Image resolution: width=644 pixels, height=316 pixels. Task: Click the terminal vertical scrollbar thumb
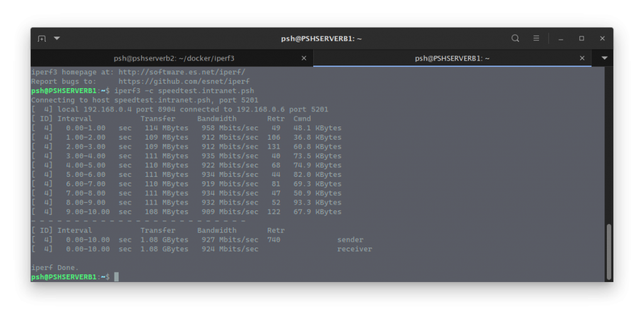click(x=609, y=252)
